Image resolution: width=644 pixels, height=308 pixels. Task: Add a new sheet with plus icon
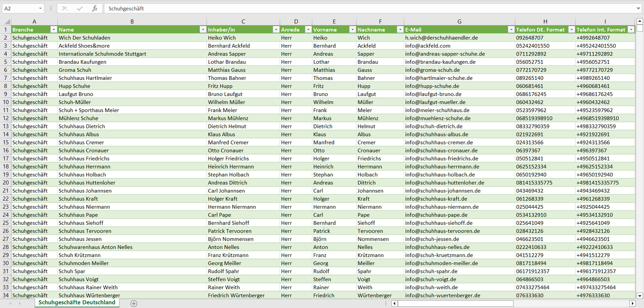(x=134, y=303)
